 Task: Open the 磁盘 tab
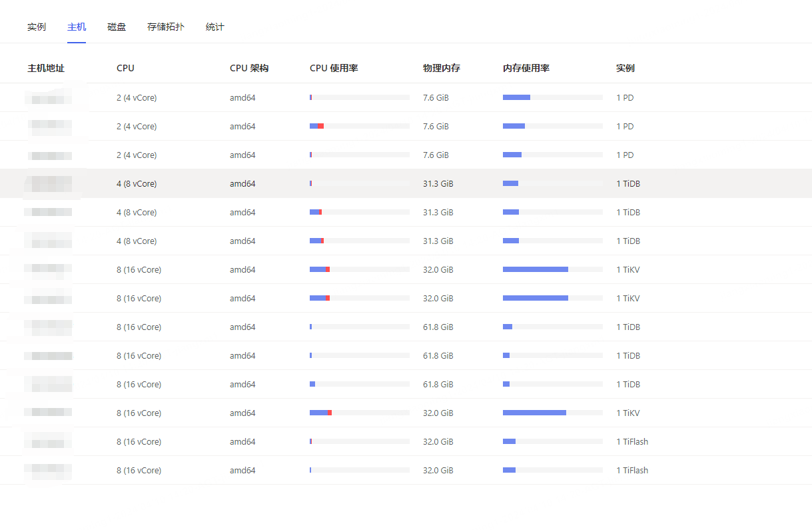(117, 27)
